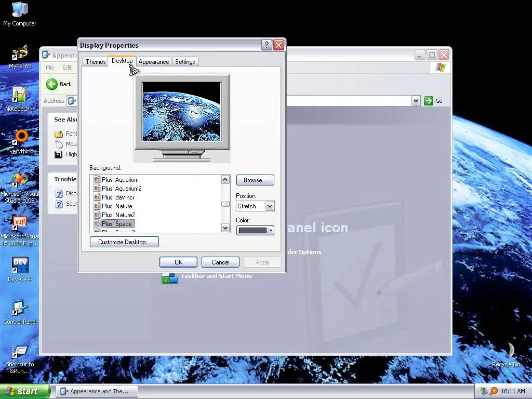Click the Plus! Aquarium wallpaper file icon
Image resolution: width=532 pixels, height=399 pixels.
pos(97,179)
